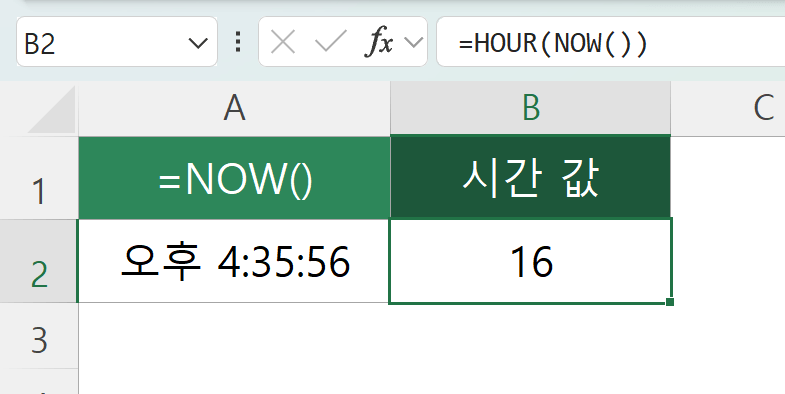The image size is (785, 394).
Task: Select cell showing 오후 4:35:56
Action: (234, 261)
